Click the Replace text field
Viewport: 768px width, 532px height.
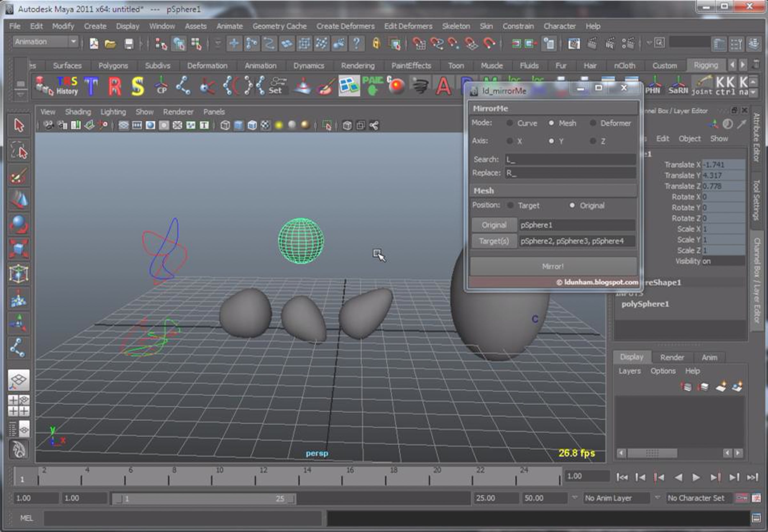coord(570,173)
